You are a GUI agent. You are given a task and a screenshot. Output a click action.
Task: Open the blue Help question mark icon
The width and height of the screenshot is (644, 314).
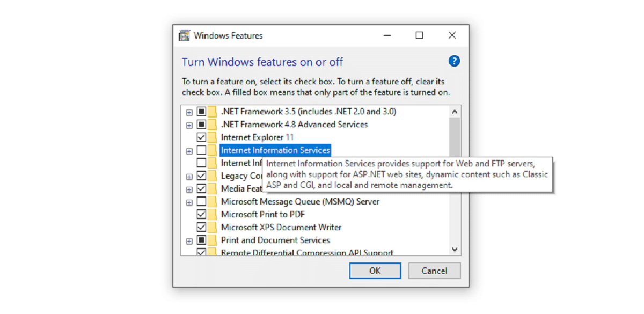click(x=454, y=61)
